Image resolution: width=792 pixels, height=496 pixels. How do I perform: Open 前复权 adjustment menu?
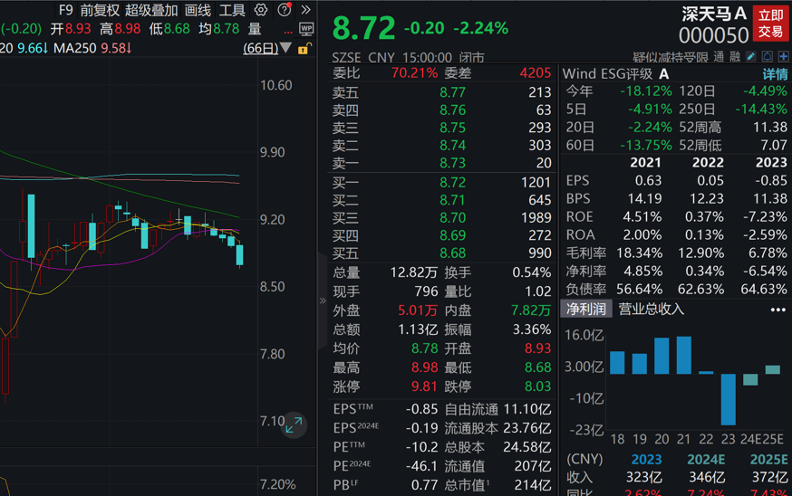100,10
